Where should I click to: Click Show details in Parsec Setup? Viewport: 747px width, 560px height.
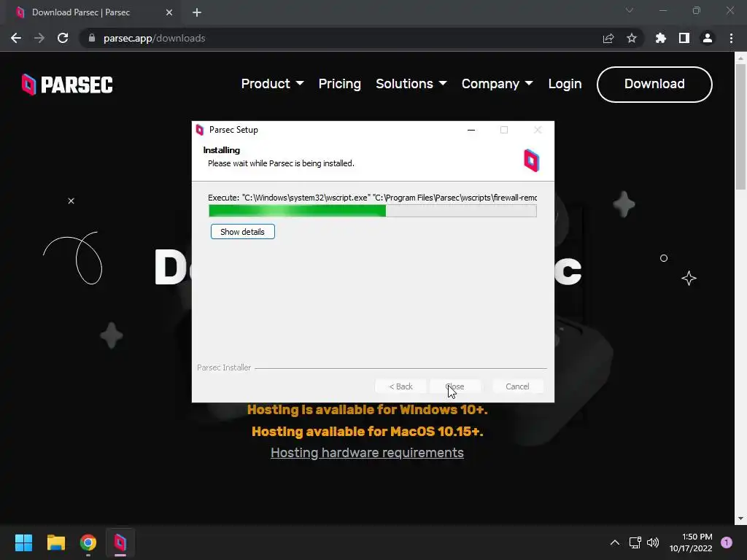click(242, 232)
